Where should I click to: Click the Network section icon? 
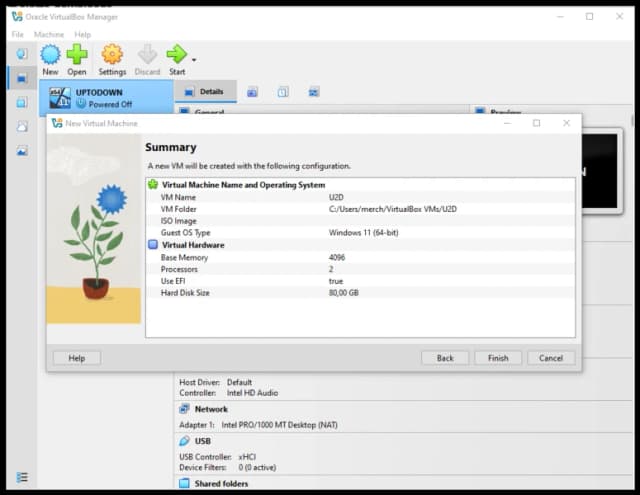[x=184, y=408]
